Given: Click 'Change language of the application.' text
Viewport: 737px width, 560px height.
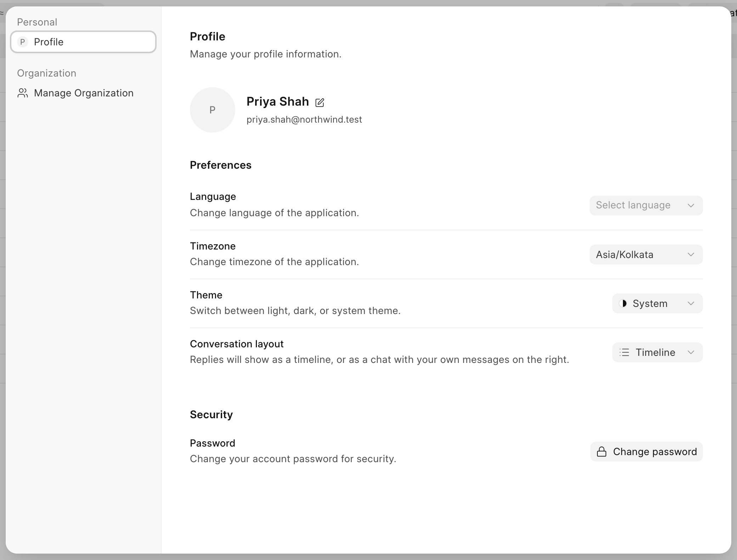Looking at the screenshot, I should [275, 213].
